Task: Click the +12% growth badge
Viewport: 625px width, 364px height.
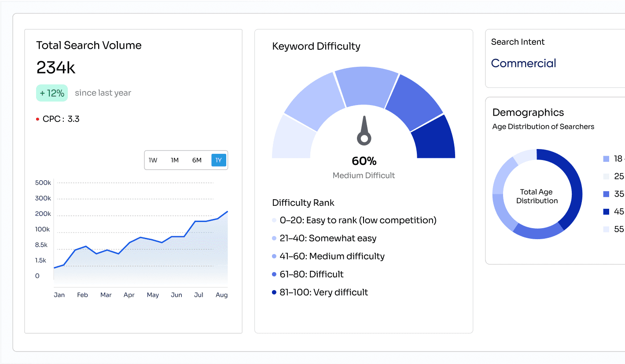Action: (x=52, y=93)
